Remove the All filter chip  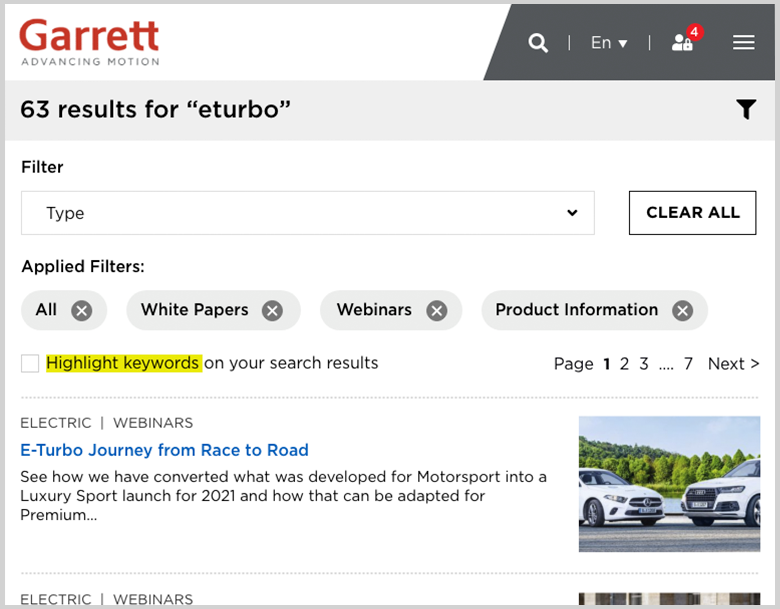82,311
